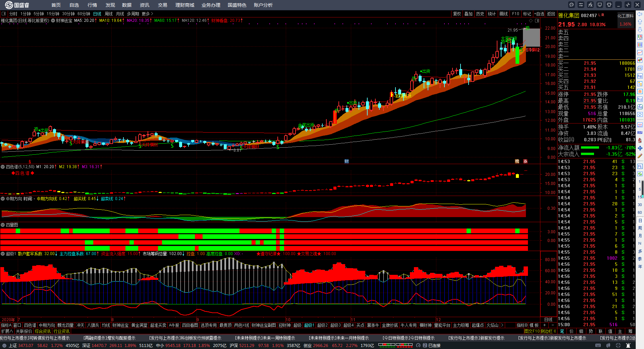This screenshot has height=349, width=644.
Task: Click the F10 company info icon
Action: [x=640, y=76]
